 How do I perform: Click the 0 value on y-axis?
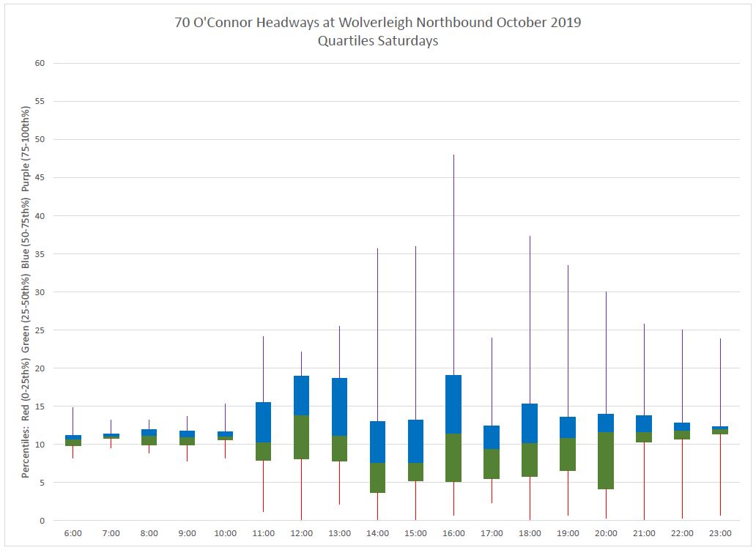[x=42, y=521]
